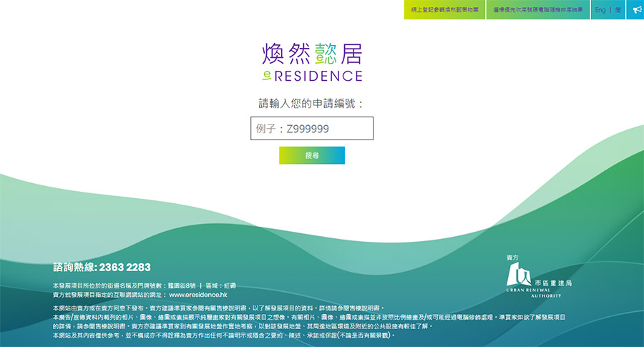Click the 請輸入您的申請編號 prompt text
Viewport: 644px width, 347px height.
[311, 103]
